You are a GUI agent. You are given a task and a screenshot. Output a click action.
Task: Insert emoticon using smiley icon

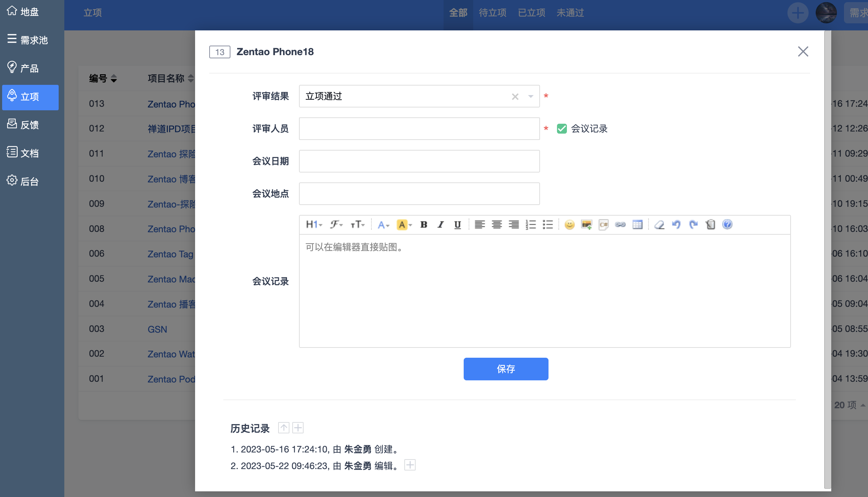coord(569,224)
